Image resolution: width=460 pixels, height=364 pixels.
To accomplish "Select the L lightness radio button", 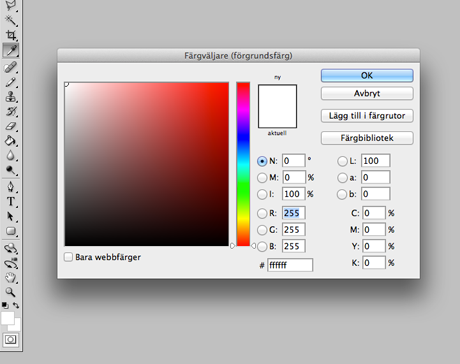I will [x=342, y=161].
